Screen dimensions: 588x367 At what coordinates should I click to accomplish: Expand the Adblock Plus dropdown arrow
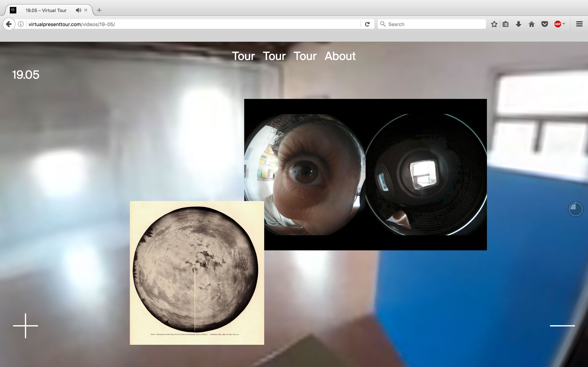point(564,24)
